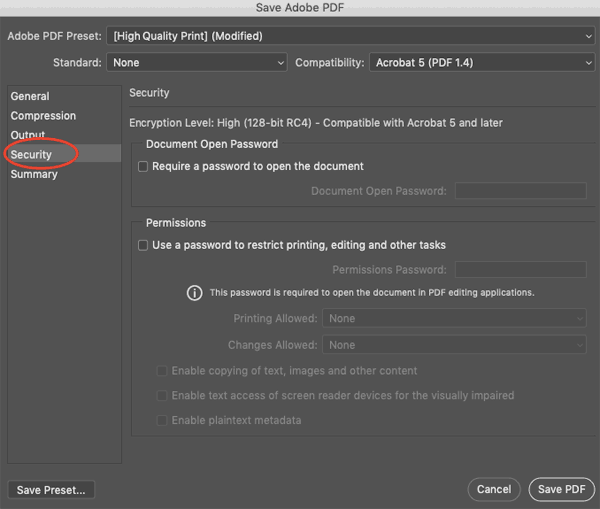Click the Document Open Password field
This screenshot has height=509, width=600.
tap(520, 191)
